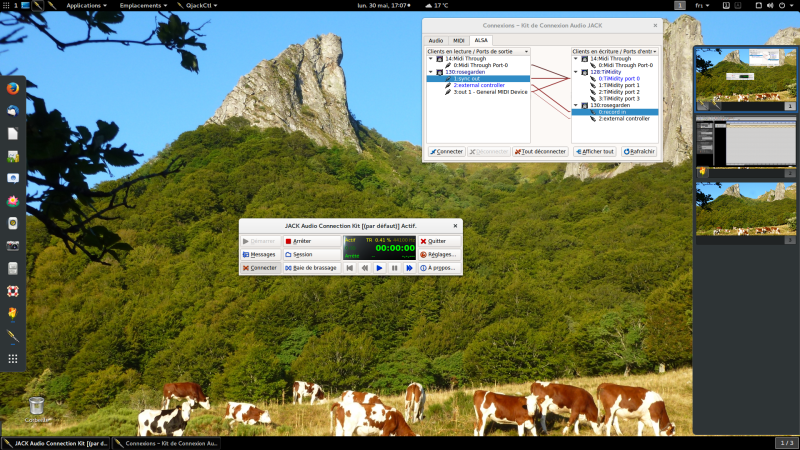
Task: Open the Messages window in JACK
Action: click(x=260, y=254)
